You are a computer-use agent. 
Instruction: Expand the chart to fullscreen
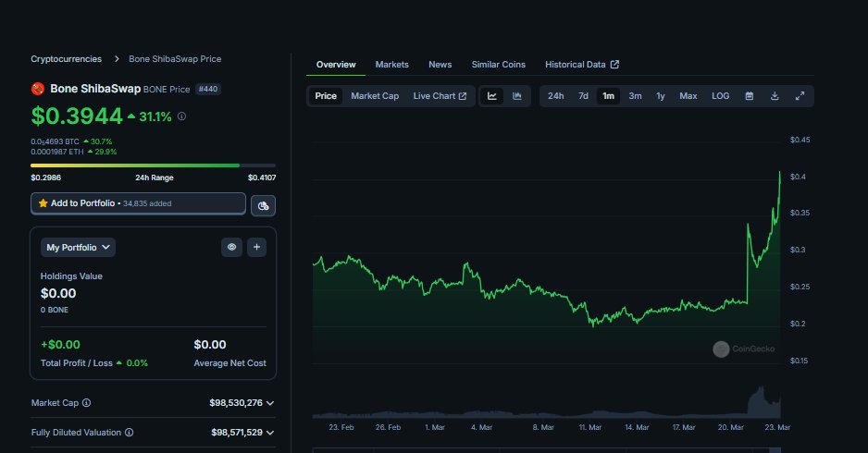click(800, 96)
